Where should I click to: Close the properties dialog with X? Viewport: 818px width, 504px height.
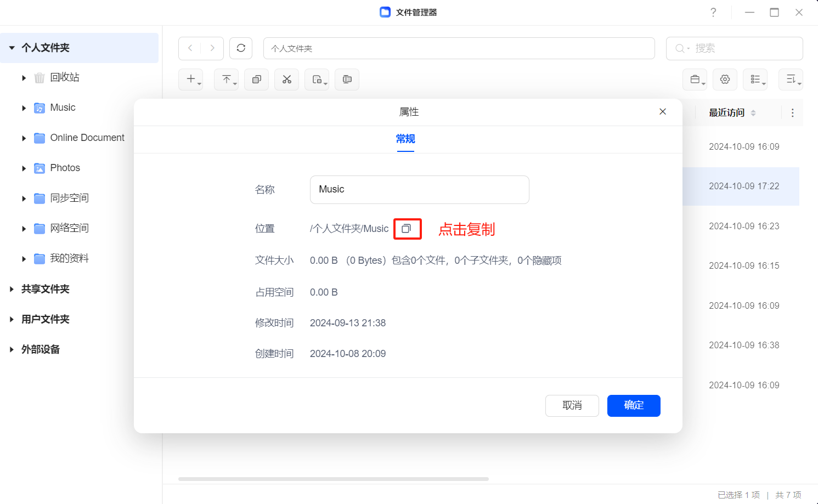[663, 112]
